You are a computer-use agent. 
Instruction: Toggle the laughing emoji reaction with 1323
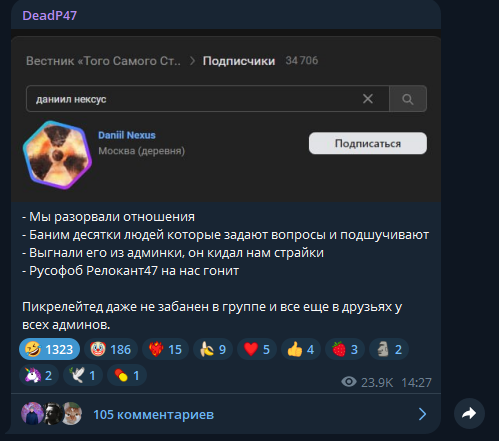(49, 349)
